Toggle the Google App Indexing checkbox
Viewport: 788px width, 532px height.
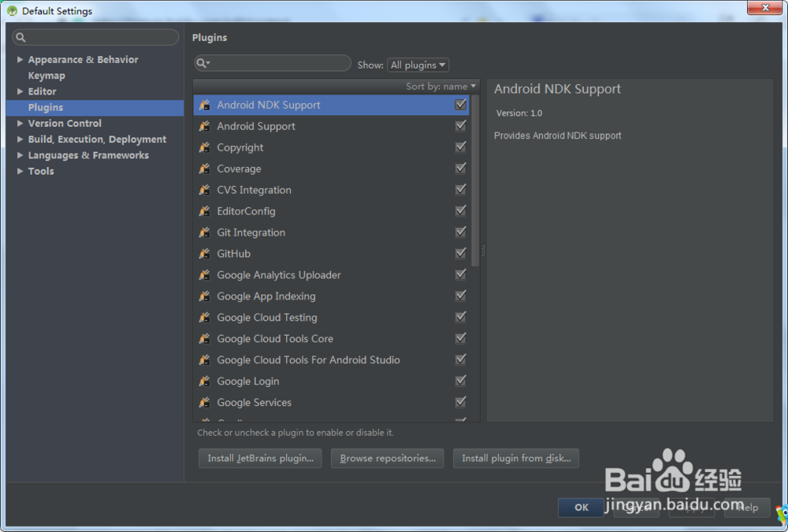click(460, 296)
